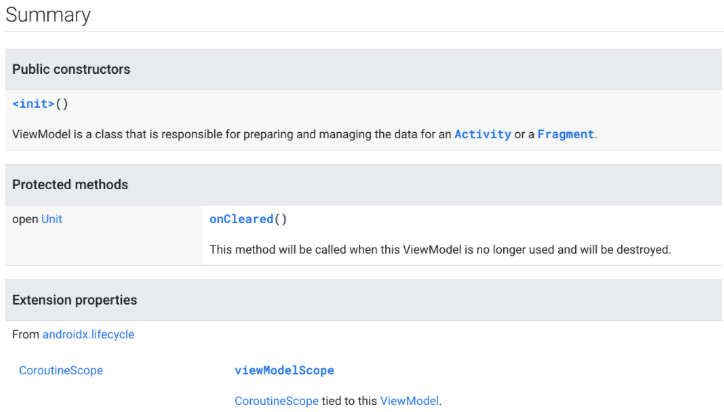
Task: Click the Unit return type link
Action: (52, 219)
